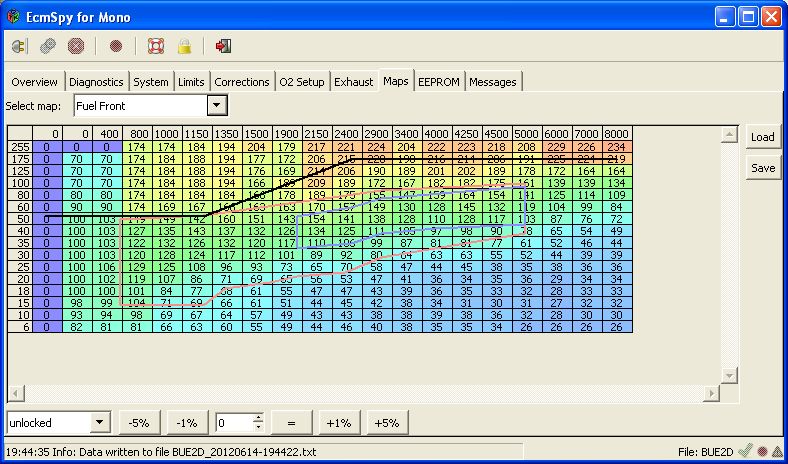
Task: Click the green checkmark status icon
Action: (744, 453)
